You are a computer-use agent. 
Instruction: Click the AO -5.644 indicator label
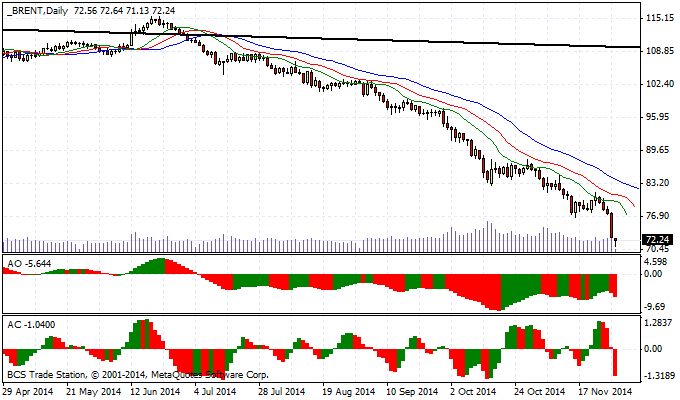pyautogui.click(x=29, y=263)
